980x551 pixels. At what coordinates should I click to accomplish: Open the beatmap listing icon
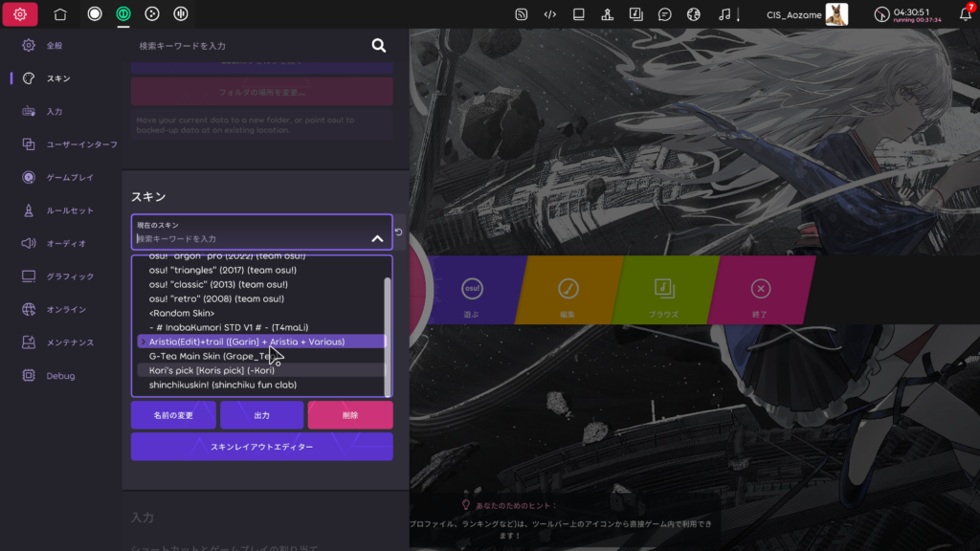tap(636, 14)
